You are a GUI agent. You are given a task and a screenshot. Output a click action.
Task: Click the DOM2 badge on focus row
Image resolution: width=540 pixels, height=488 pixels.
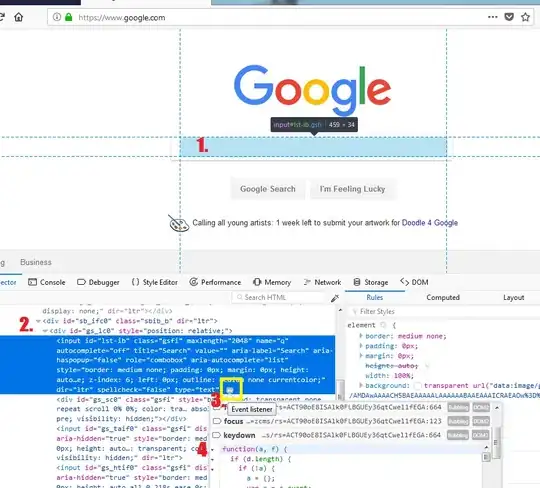click(481, 421)
